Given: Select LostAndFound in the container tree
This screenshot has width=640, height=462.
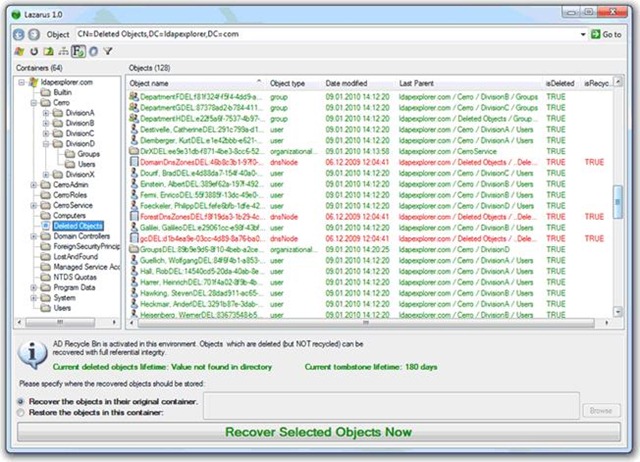Looking at the screenshot, I should point(76,257).
